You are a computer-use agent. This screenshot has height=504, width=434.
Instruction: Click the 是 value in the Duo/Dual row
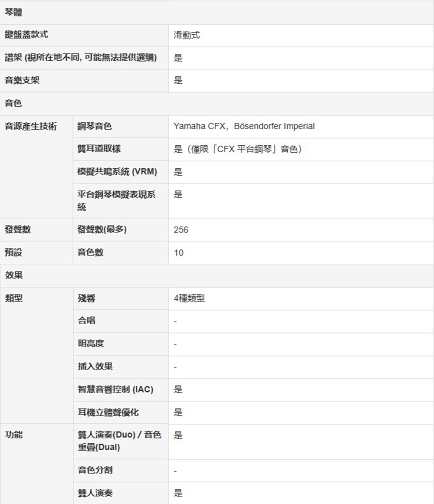point(178,435)
